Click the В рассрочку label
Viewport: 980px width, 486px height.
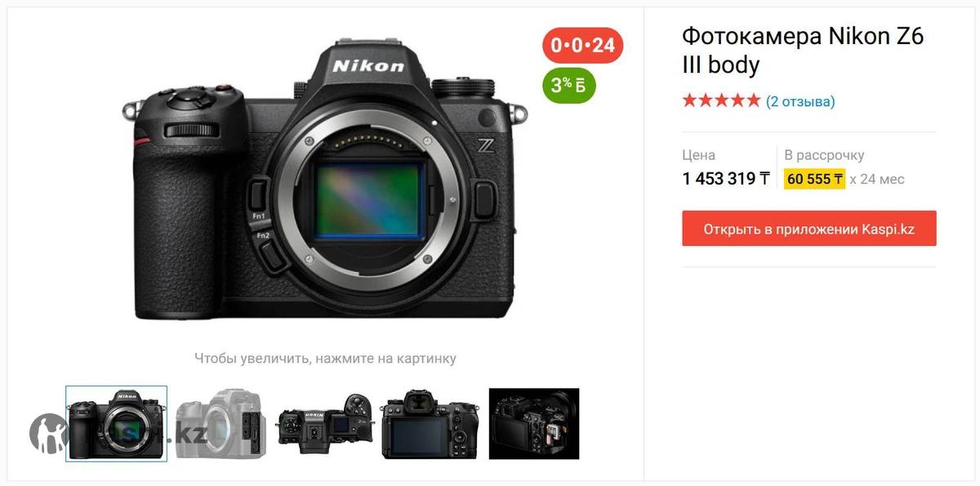point(824,155)
